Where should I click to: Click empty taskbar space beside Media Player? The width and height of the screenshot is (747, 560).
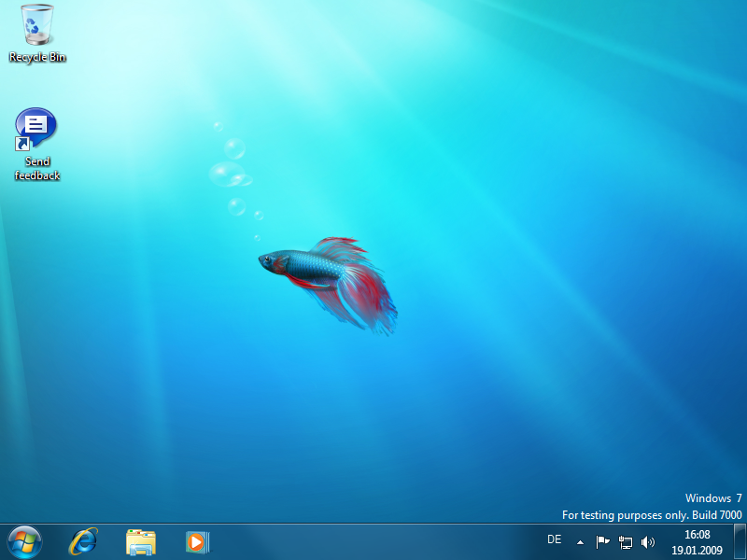tap(373, 541)
